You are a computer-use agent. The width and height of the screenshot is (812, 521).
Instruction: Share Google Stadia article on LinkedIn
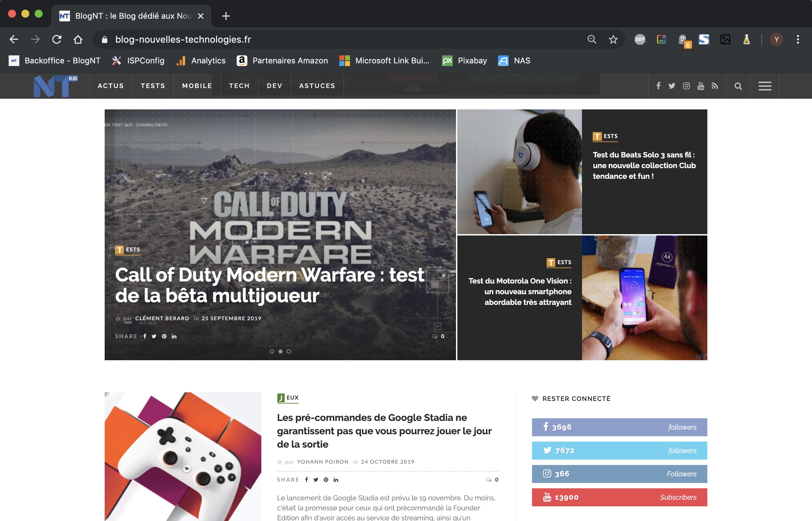click(336, 480)
